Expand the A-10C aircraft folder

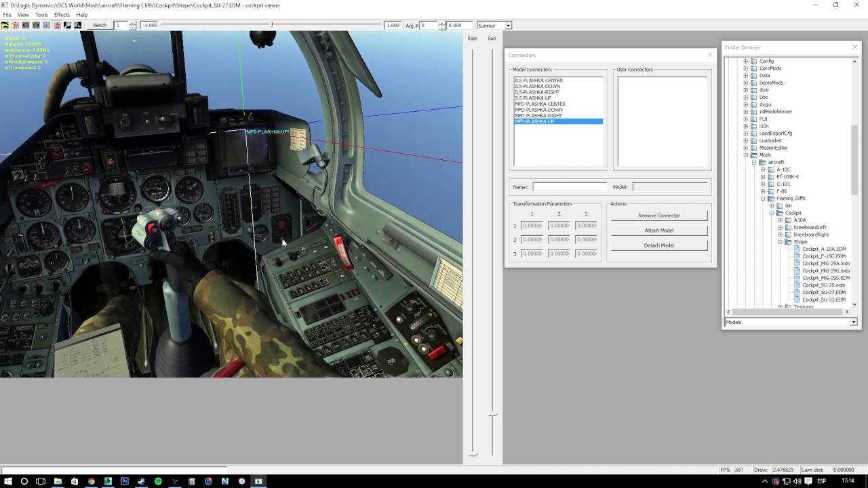click(x=762, y=169)
